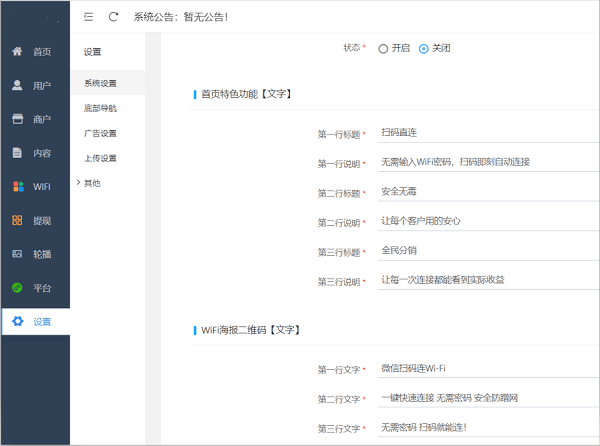Click the green platform (平台) icon
Screen dimensions: 600x446
(x=17, y=288)
